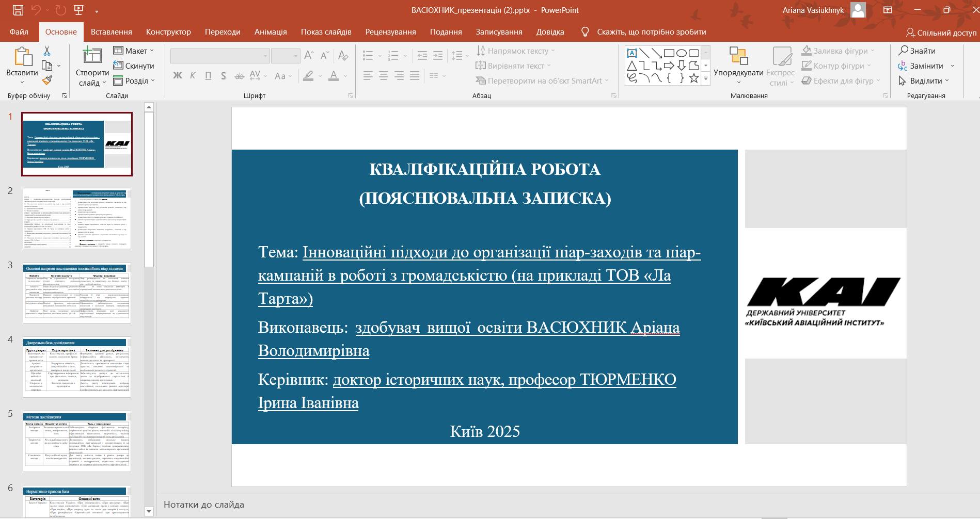Select the Format Painter brush icon
The image size is (980, 519).
coord(47,80)
